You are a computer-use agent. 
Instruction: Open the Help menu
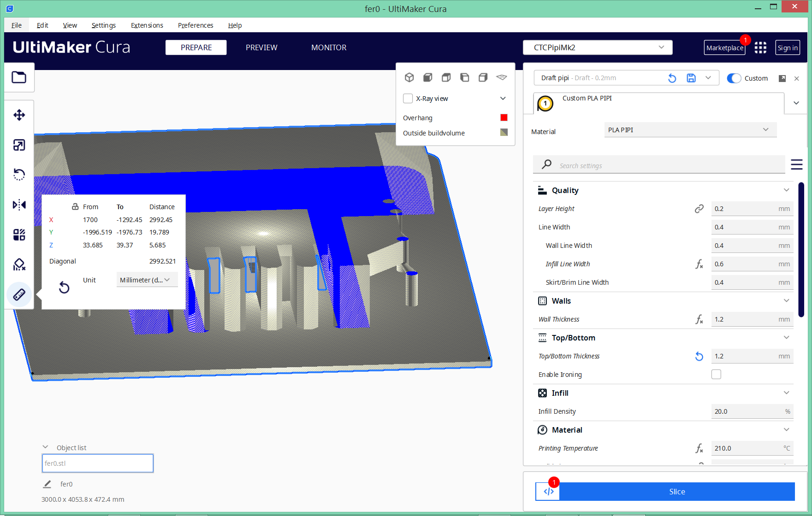coord(235,25)
